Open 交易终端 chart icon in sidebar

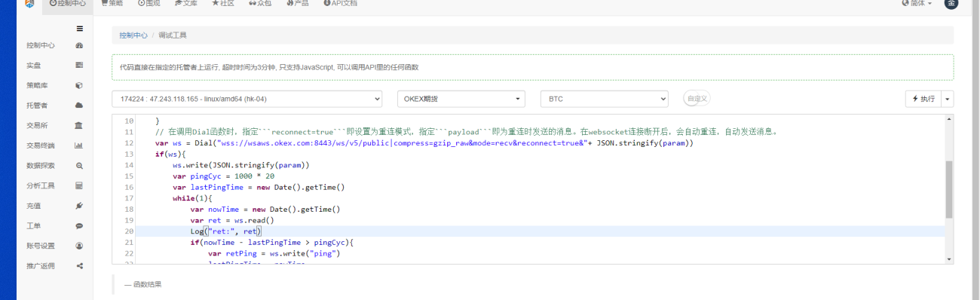point(79,145)
